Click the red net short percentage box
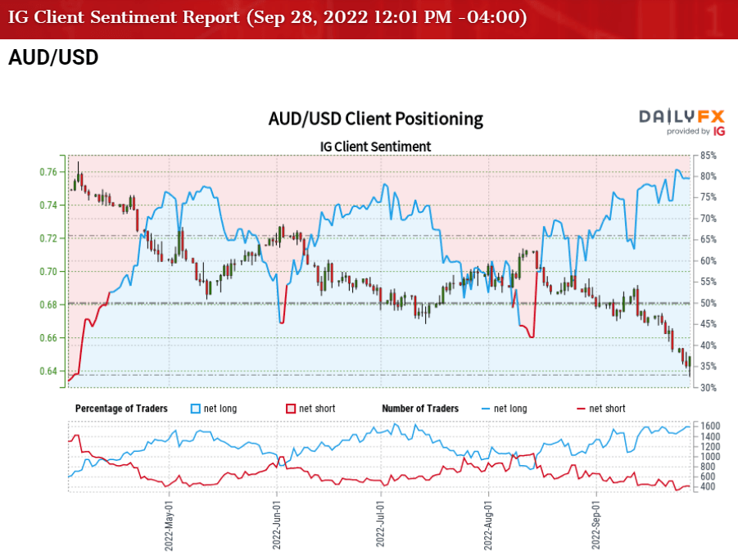 pyautogui.click(x=289, y=409)
